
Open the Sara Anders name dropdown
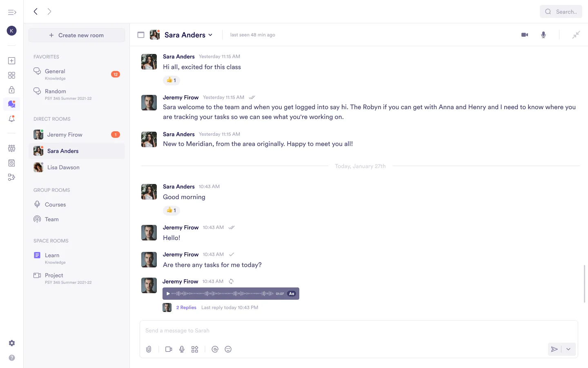(211, 35)
